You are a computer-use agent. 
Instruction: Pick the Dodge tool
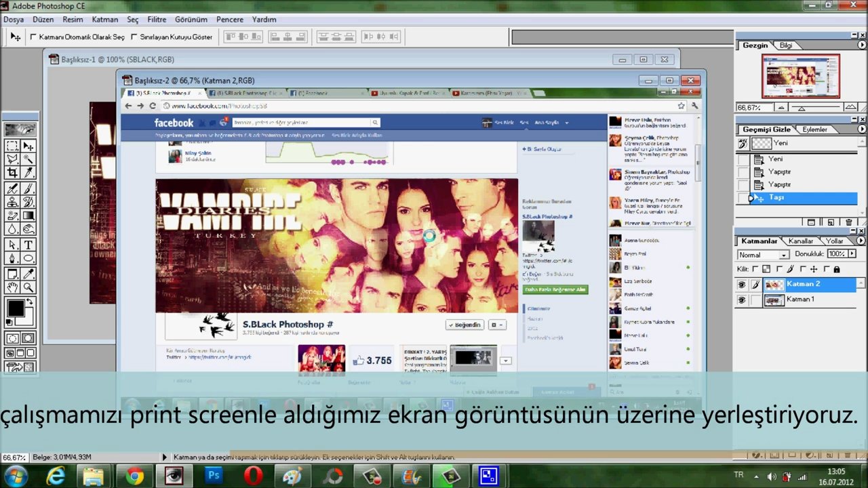[x=28, y=228]
